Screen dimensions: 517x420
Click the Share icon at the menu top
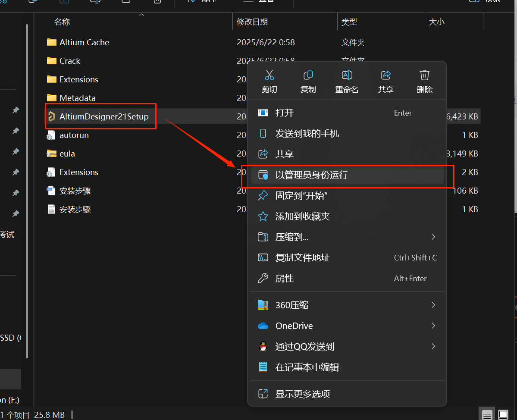click(x=386, y=75)
